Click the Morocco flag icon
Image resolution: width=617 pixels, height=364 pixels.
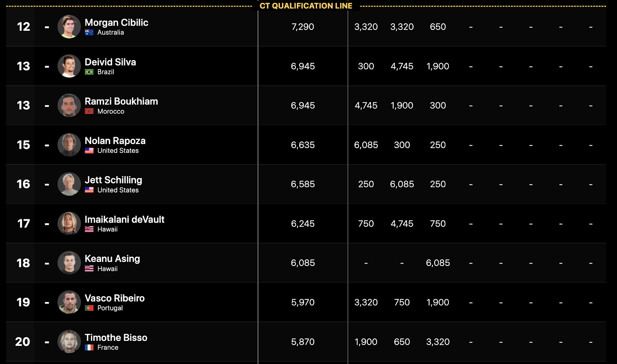pyautogui.click(x=89, y=111)
